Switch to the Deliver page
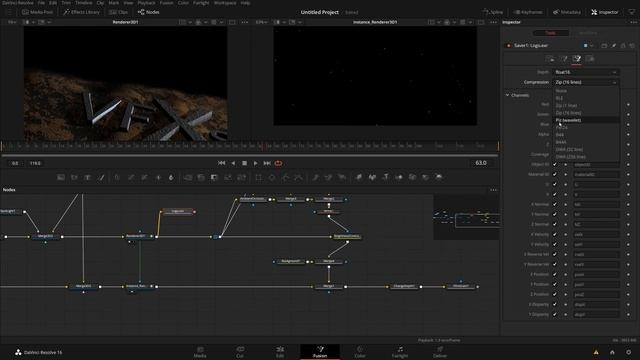Viewport: 640px width, 360px height. point(440,352)
